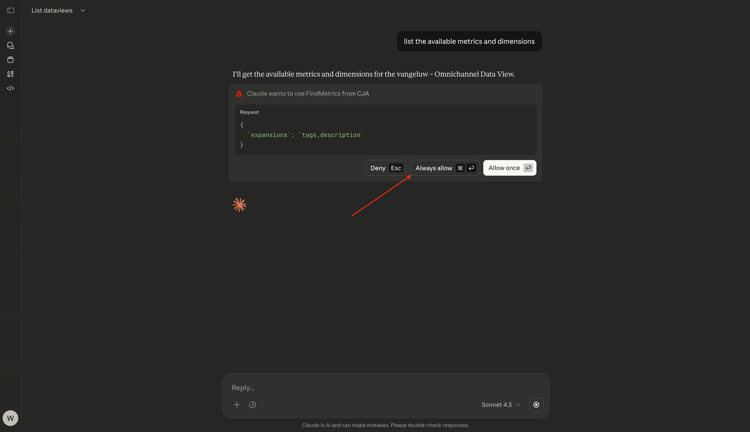The image size is (750, 432).
Task: Deny the FindMetrics tool request
Action: (x=386, y=168)
